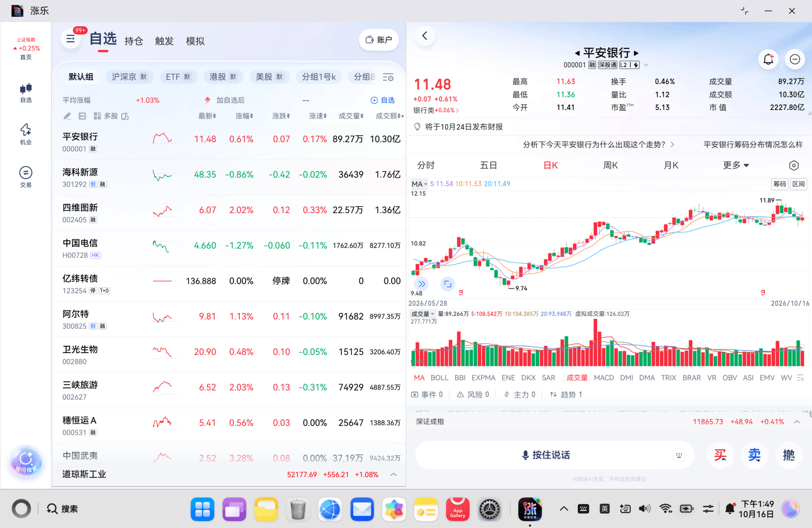Image resolution: width=812 pixels, height=528 pixels.
Task: Click the pencil edit icon in watchlist
Action: (67, 116)
